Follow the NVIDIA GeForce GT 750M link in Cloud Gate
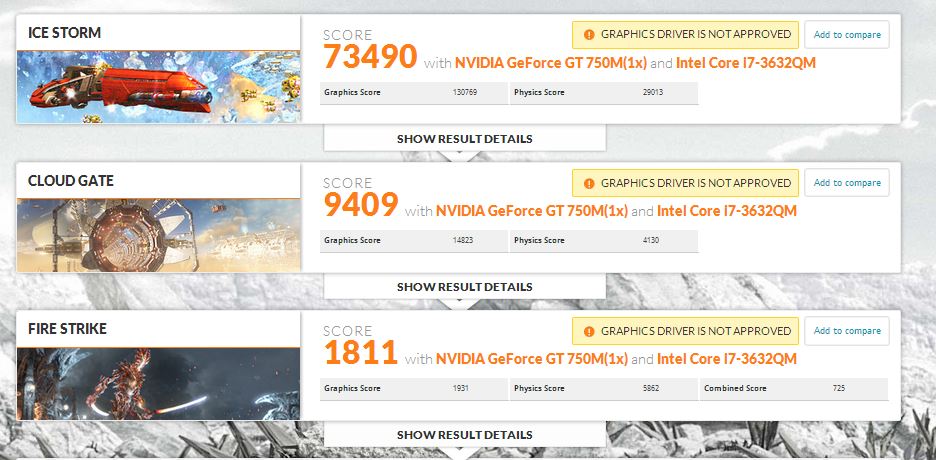The image size is (936, 460). click(x=531, y=211)
